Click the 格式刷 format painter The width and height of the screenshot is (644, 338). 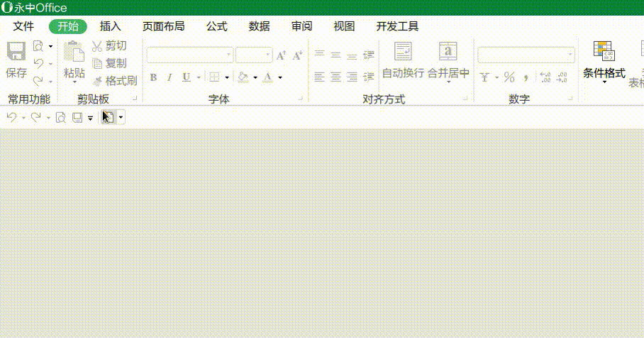click(x=115, y=80)
